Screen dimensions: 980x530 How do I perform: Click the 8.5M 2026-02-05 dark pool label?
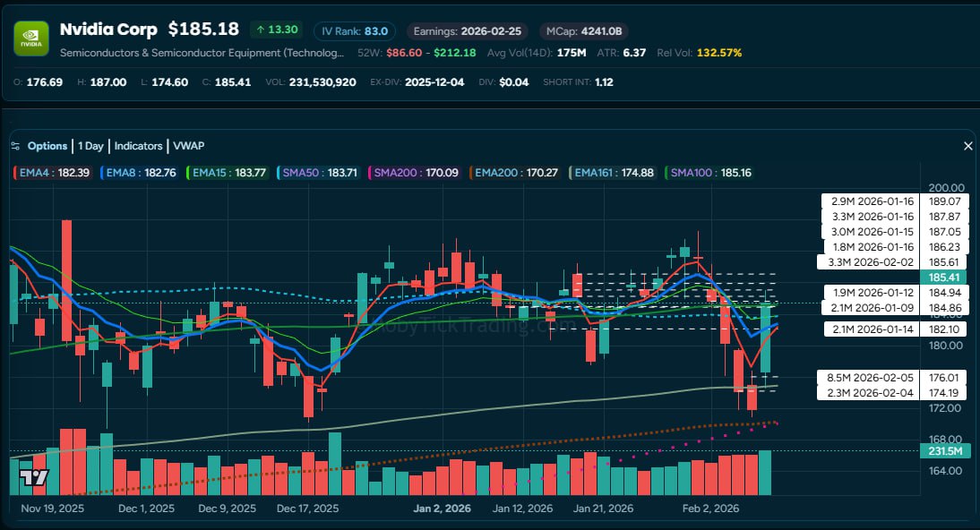(x=869, y=377)
